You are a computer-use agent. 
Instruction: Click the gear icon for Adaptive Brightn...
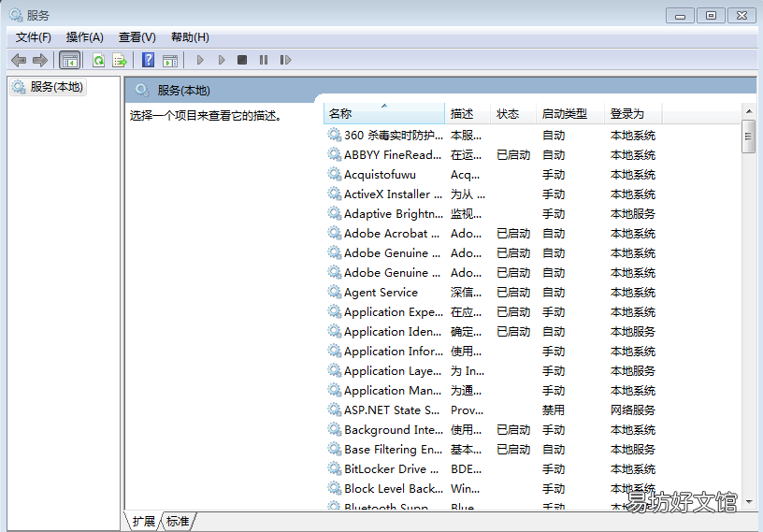335,214
